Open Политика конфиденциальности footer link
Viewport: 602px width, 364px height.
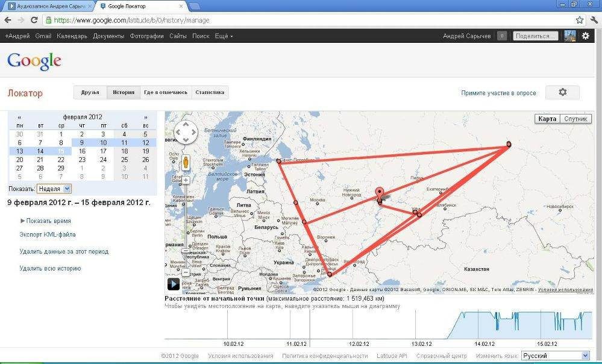(325, 356)
